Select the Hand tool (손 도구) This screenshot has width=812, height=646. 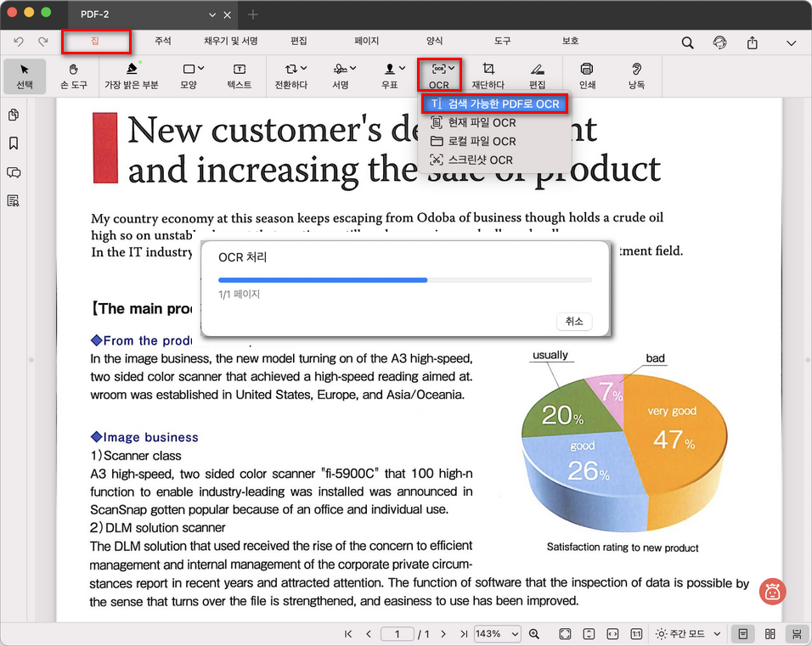74,75
